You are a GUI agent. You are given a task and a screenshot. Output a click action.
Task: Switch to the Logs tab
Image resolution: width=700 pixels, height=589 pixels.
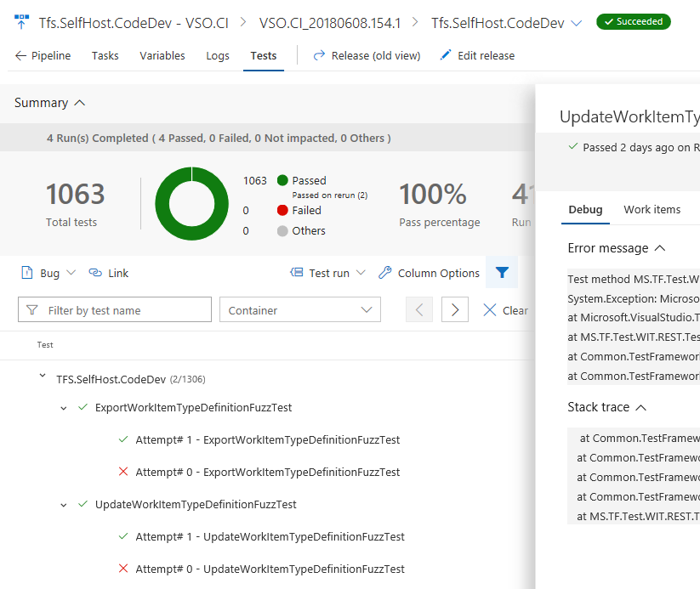(217, 55)
